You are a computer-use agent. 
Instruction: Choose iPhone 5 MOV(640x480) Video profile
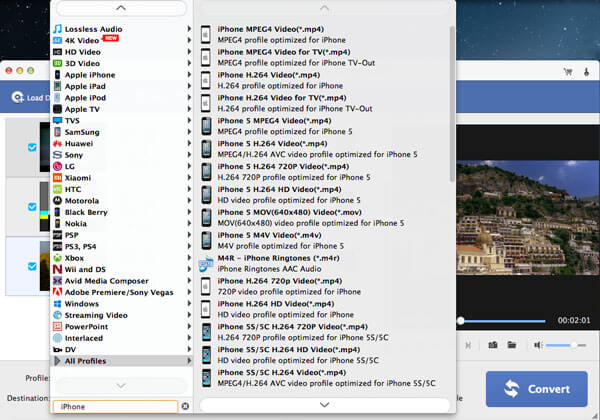323,218
